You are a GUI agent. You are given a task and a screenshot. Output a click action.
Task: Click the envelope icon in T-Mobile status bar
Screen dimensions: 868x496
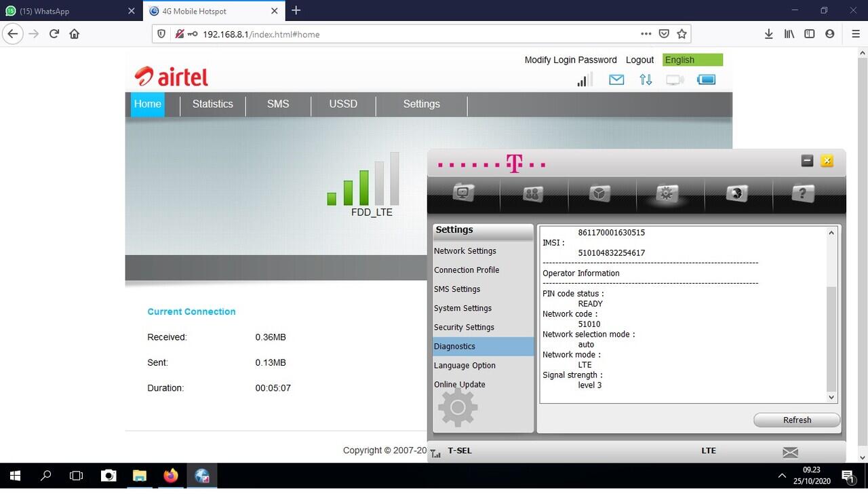[x=790, y=452]
